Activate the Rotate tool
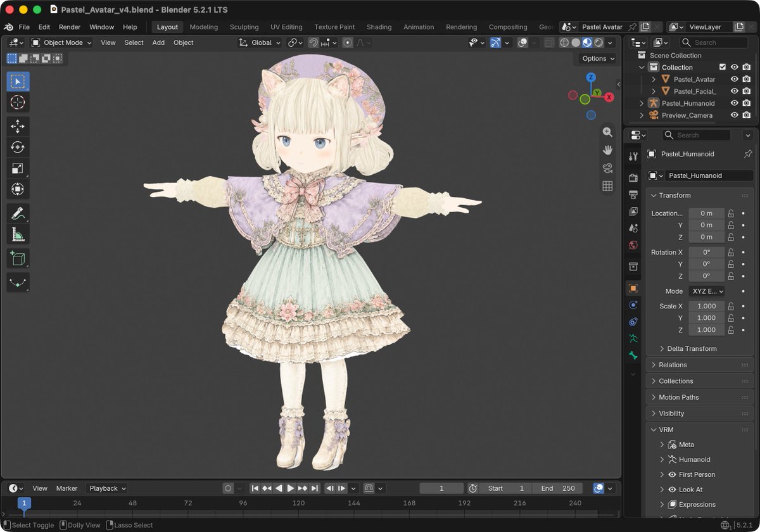Screen dimensions: 760x532 click(x=18, y=147)
